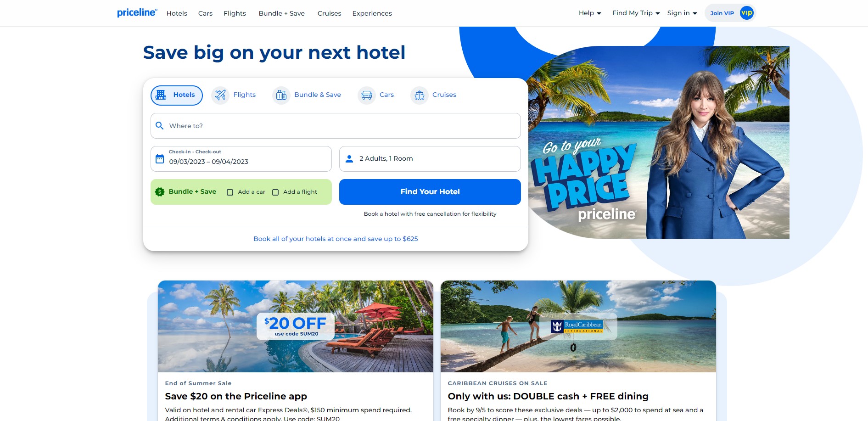Expand the Help dropdown

590,13
